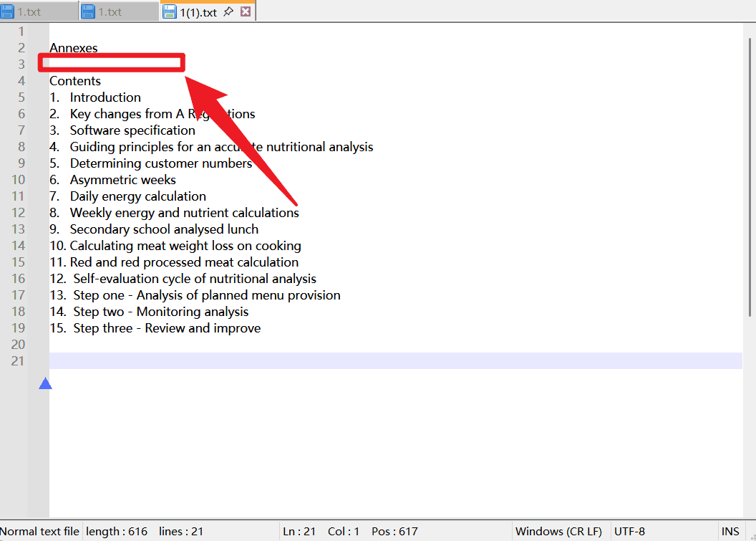Open 'Windows (CR LF)' line ending selector

pyautogui.click(x=558, y=532)
